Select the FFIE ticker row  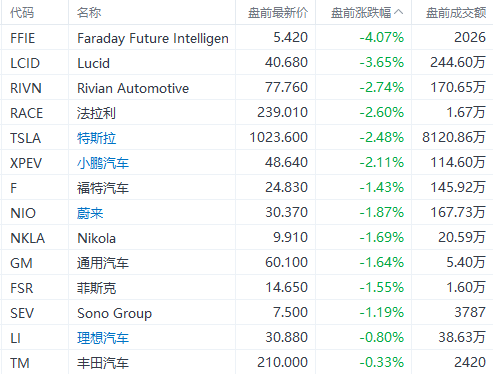click(x=246, y=38)
